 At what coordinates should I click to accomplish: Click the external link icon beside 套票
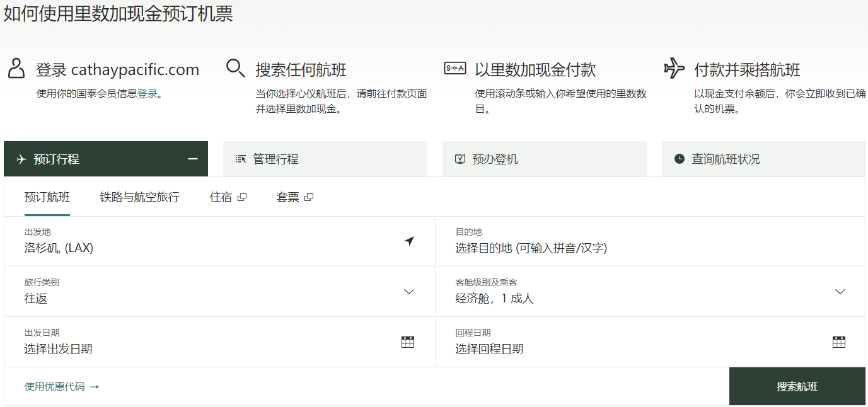[308, 197]
